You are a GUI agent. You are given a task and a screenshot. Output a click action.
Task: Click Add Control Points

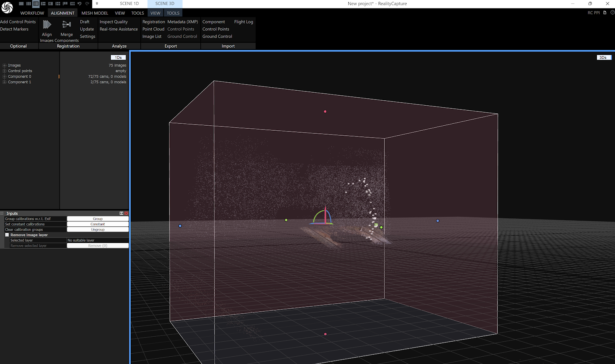tap(18, 22)
